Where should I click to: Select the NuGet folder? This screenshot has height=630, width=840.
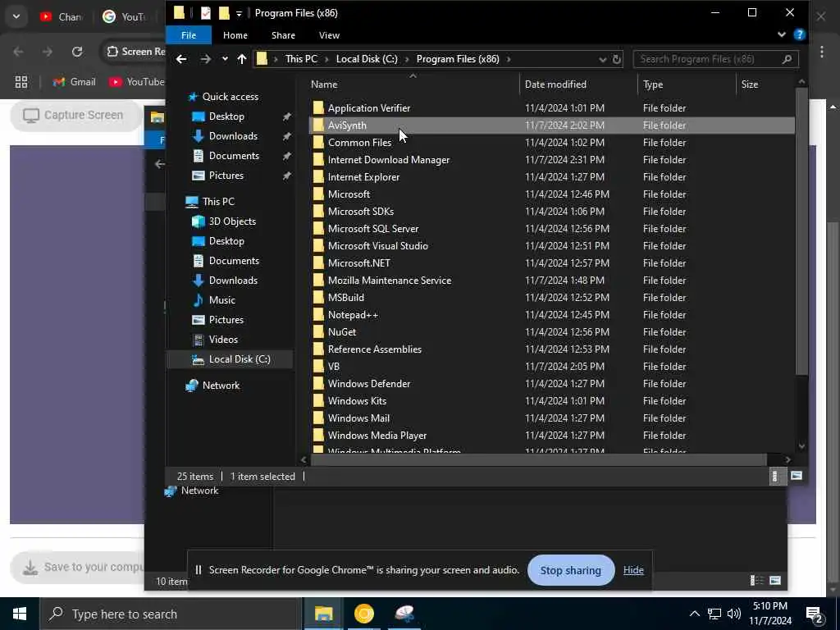[x=342, y=332]
